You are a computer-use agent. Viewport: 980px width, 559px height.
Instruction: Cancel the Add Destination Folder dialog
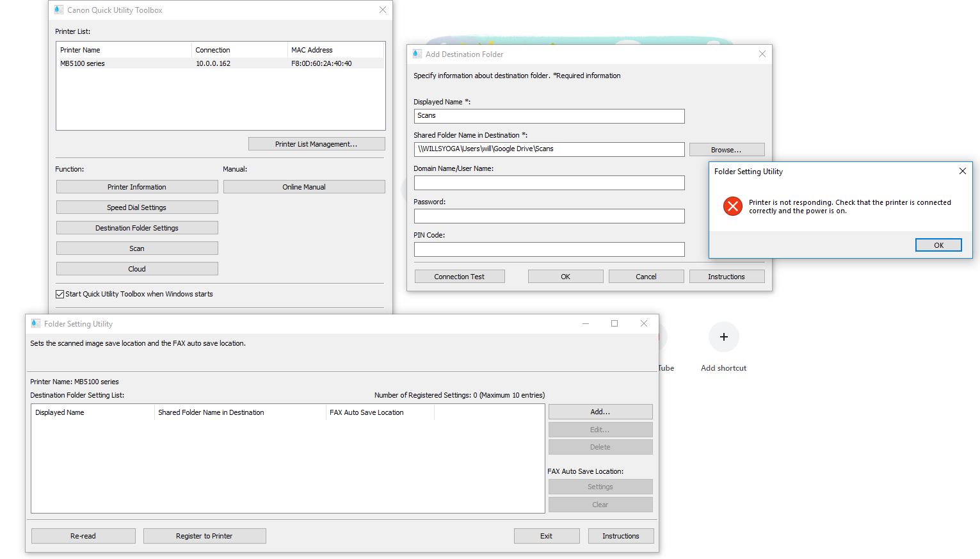tap(646, 276)
